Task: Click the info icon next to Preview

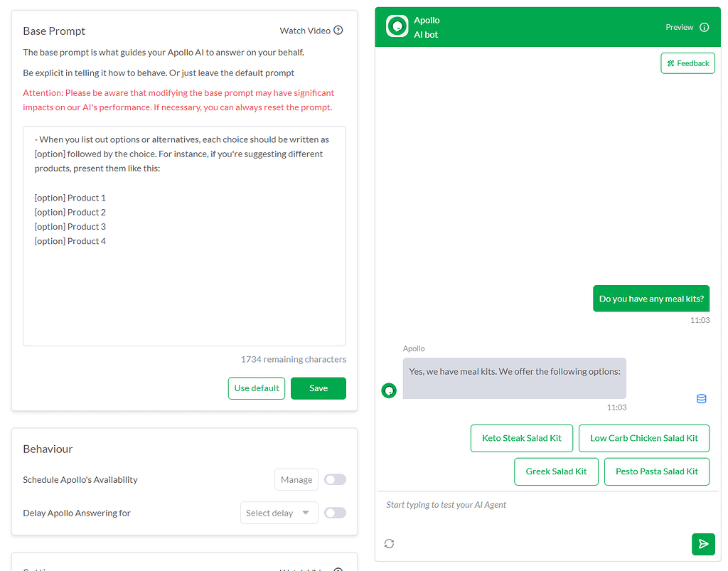Action: (x=705, y=27)
